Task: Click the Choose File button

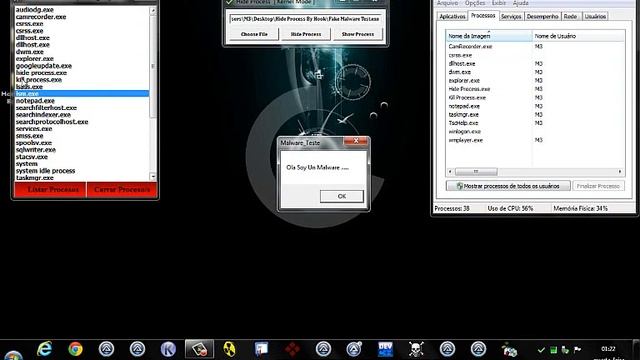Action: pos(254,34)
